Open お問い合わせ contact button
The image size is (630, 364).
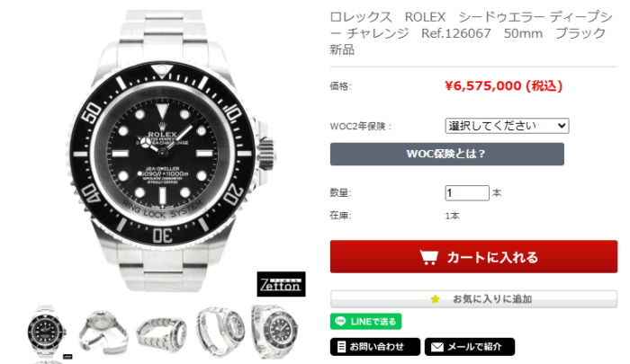375,347
